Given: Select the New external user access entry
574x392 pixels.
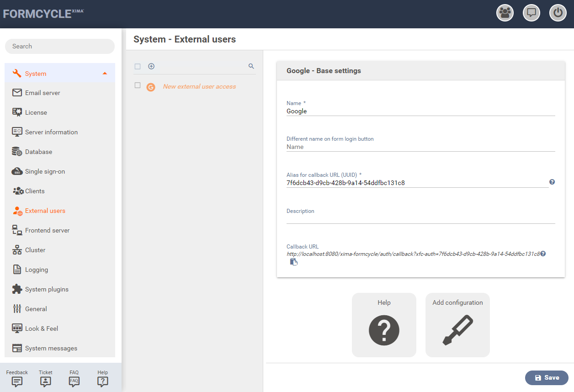Looking at the screenshot, I should (x=199, y=87).
